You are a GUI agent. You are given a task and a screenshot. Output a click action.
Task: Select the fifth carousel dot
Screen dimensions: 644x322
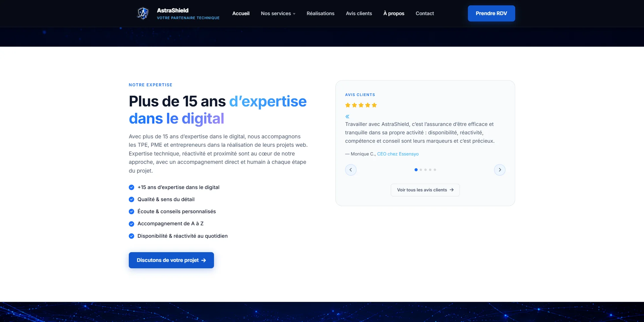click(435, 170)
